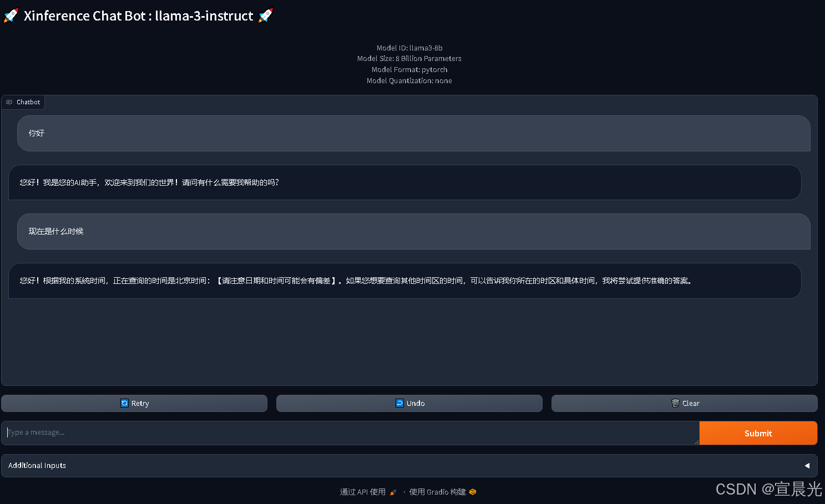This screenshot has height=504, width=825.
Task: Click the right rocket emoji in the title
Action: click(x=265, y=16)
